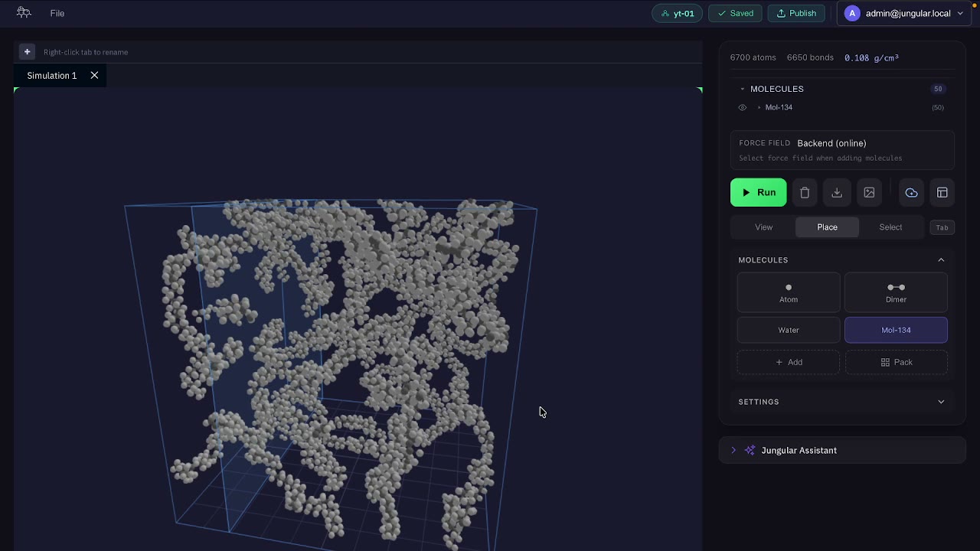Click the Jungular logo icon
Viewport: 980px width, 551px height.
tap(24, 13)
